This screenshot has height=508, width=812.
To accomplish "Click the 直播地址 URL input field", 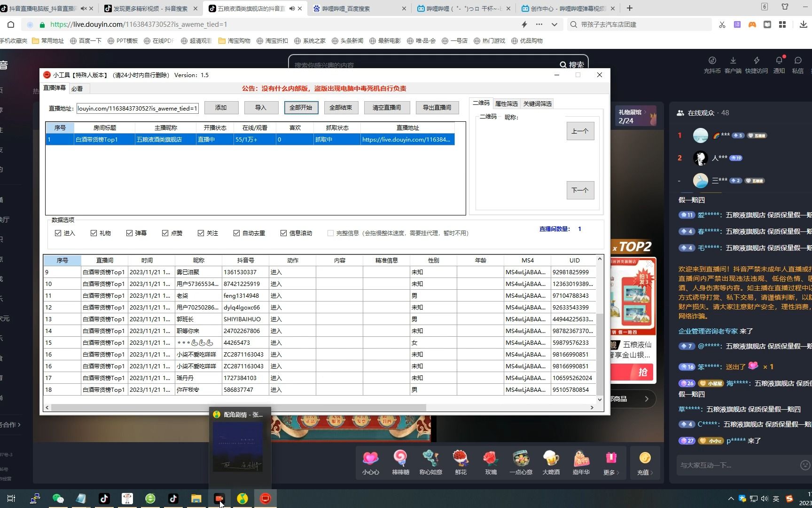I will (x=137, y=109).
